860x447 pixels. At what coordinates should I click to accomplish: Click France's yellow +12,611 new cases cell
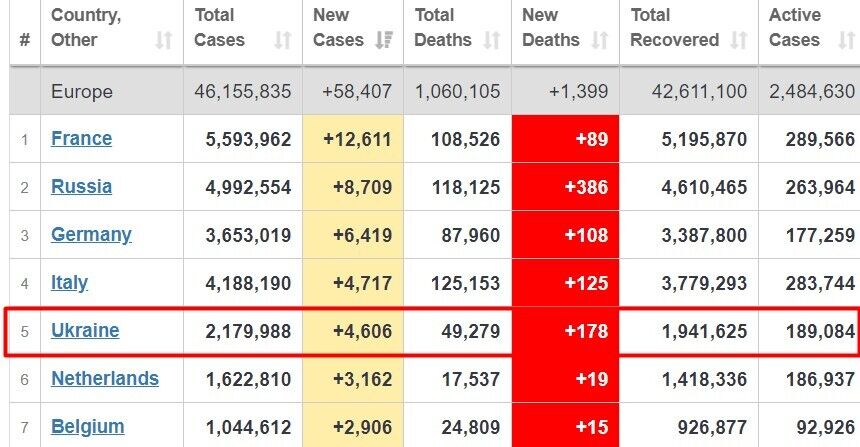pos(353,139)
